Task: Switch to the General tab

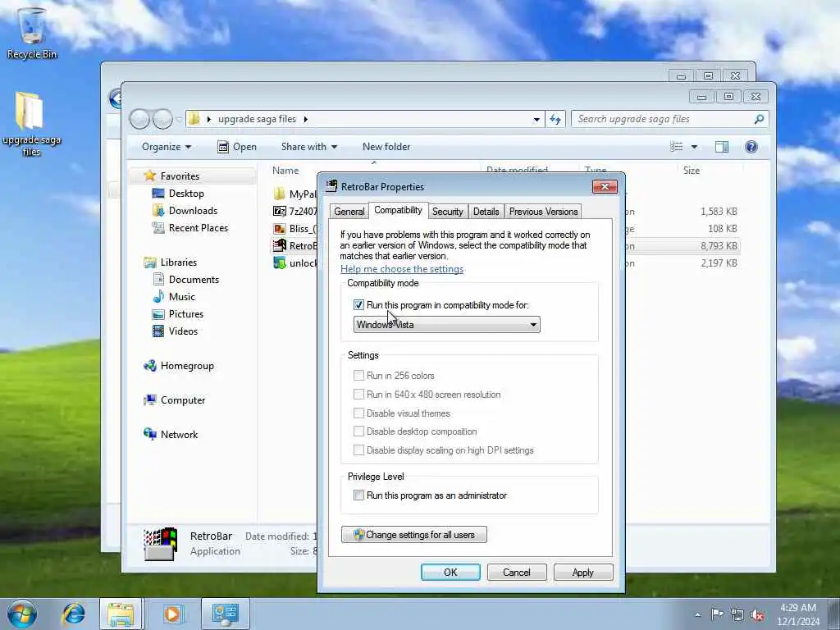Action: [349, 212]
